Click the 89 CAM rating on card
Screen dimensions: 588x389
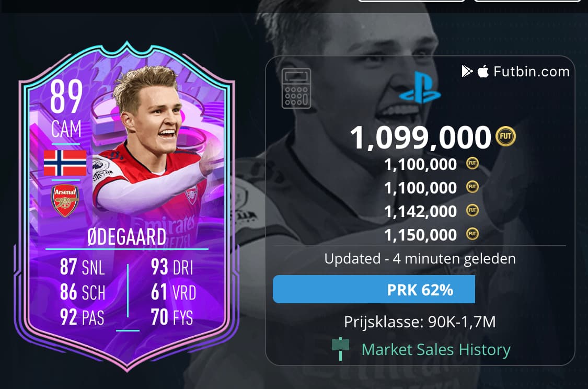pyautogui.click(x=66, y=108)
